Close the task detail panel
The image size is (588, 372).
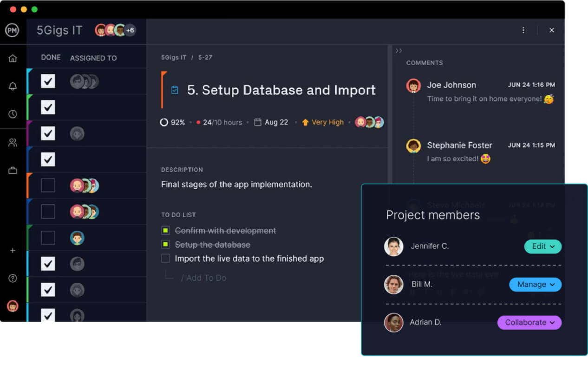tap(552, 30)
